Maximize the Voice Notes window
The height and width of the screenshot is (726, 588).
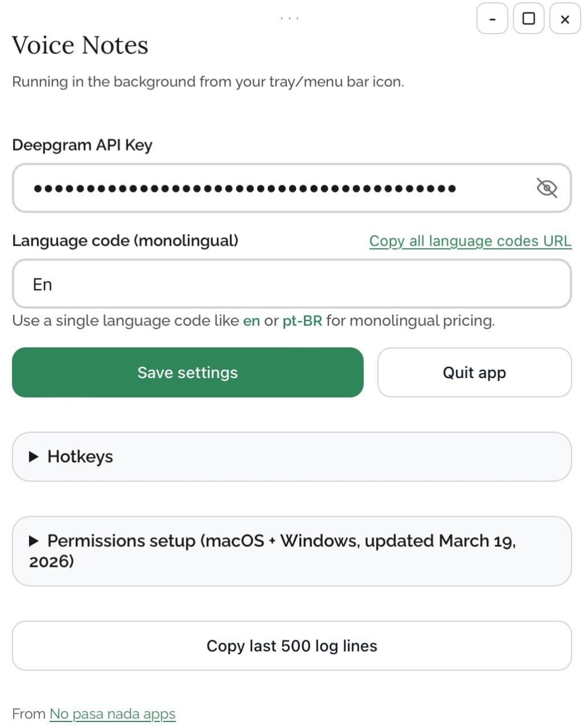click(x=528, y=19)
